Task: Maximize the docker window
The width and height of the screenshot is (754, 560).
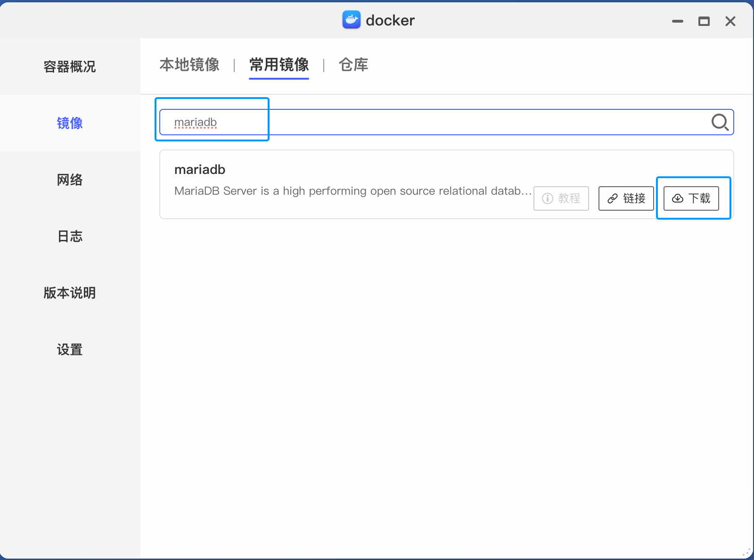Action: (704, 21)
